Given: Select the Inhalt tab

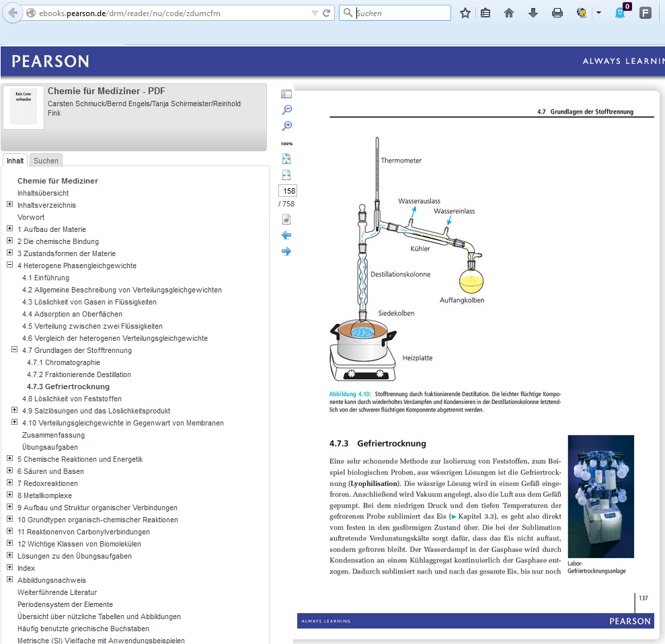Looking at the screenshot, I should 15,161.
